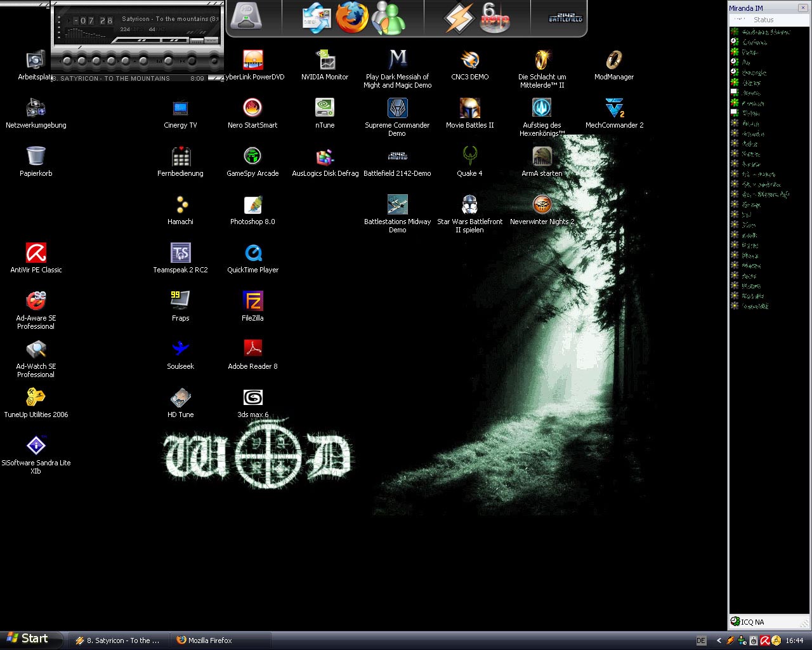
Task: Click the taskbar clock showing 16:44
Action: click(x=795, y=640)
